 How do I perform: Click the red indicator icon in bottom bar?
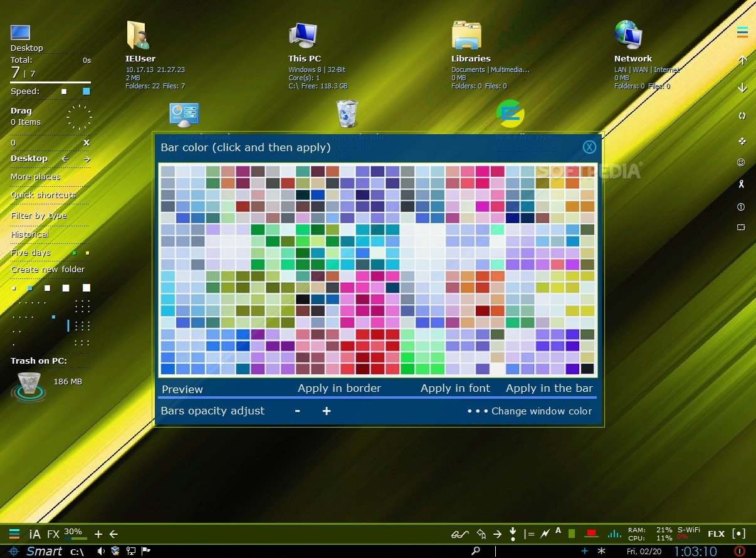click(591, 534)
